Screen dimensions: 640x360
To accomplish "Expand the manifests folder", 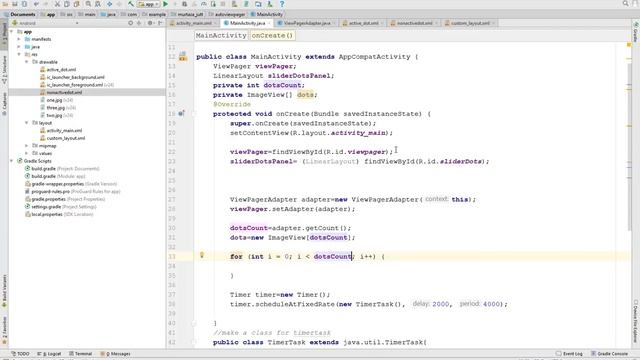I will (19, 39).
